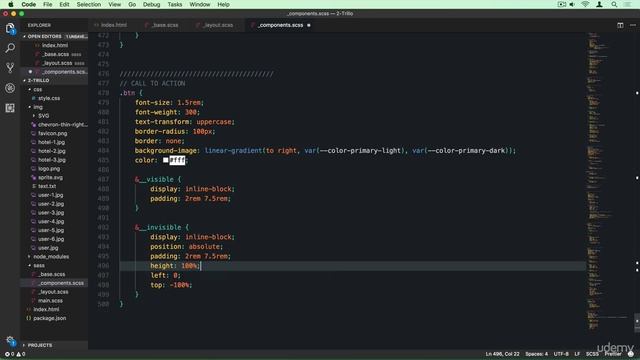
Task: Open package.json in the explorer
Action: (49, 318)
